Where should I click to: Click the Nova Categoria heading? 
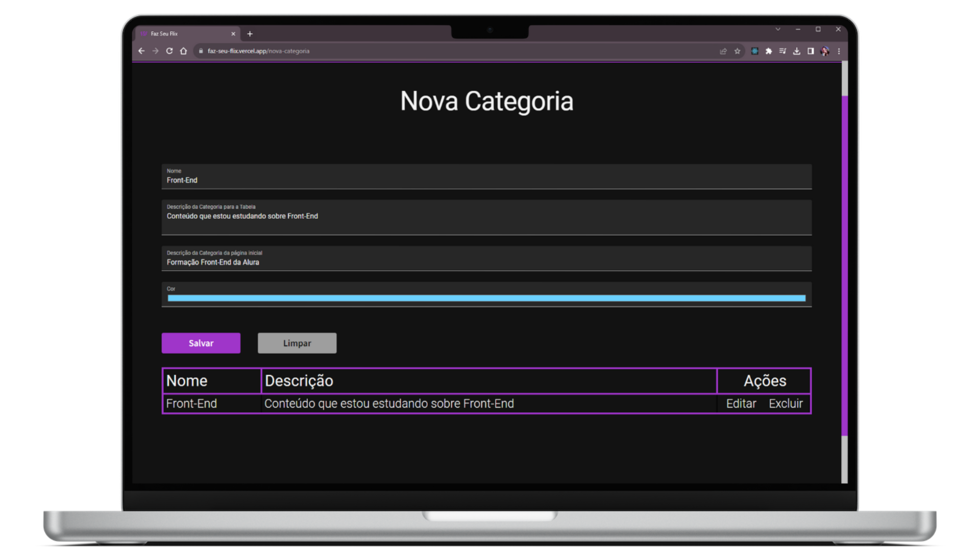(486, 101)
